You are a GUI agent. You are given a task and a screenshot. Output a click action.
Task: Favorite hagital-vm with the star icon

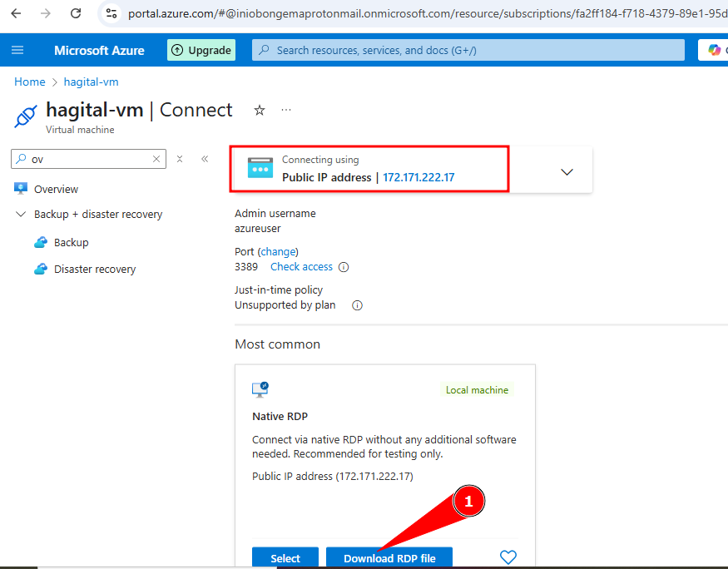click(260, 111)
